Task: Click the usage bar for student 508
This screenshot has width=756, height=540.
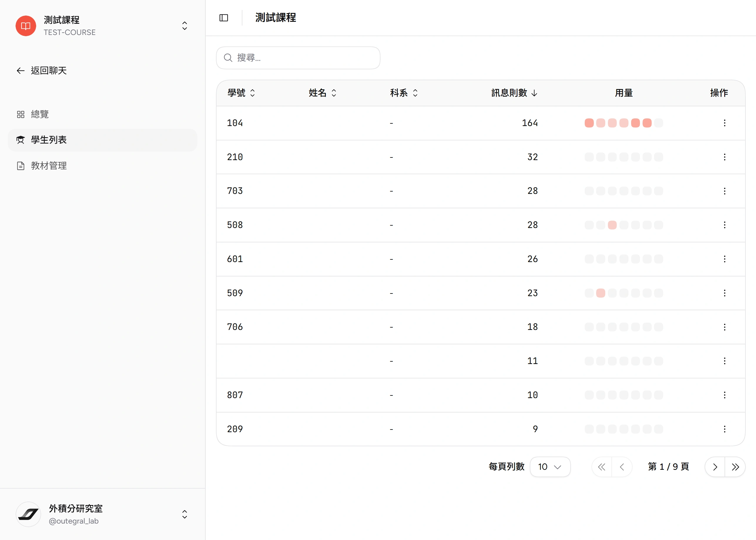Action: (x=624, y=225)
